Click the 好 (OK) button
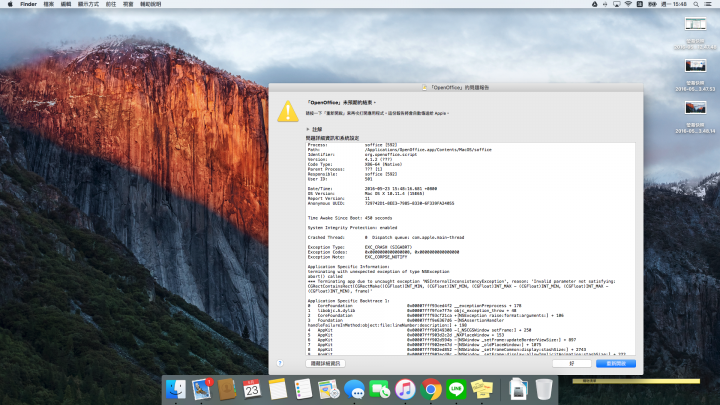Viewport: 720px width, 405px height. pyautogui.click(x=572, y=363)
